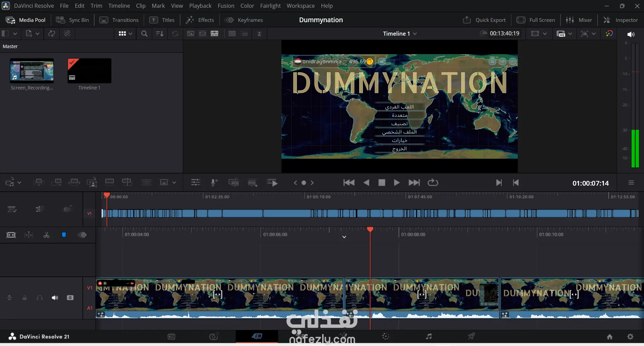
Task: Toggle loop playback
Action: [433, 183]
